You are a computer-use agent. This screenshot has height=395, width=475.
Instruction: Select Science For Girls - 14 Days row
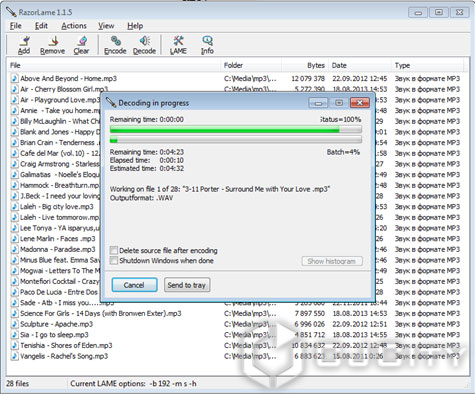click(235, 313)
